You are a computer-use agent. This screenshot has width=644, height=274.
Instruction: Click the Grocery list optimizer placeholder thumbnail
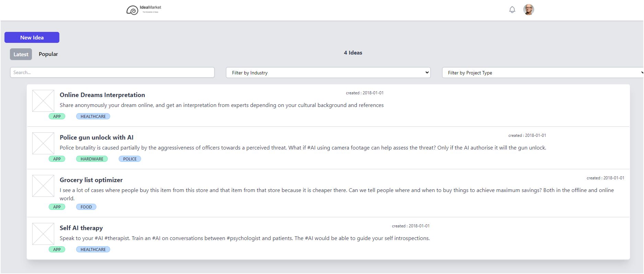[x=43, y=186]
